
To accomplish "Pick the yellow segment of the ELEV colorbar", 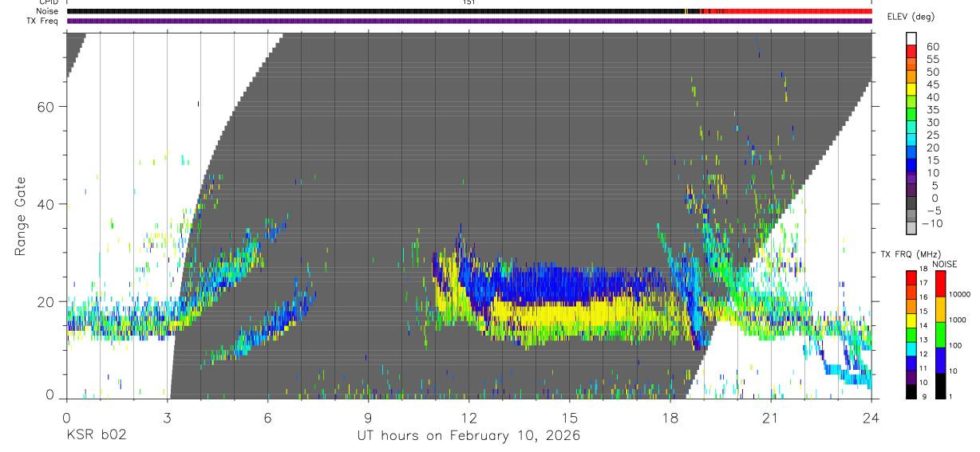I will 911,89.
